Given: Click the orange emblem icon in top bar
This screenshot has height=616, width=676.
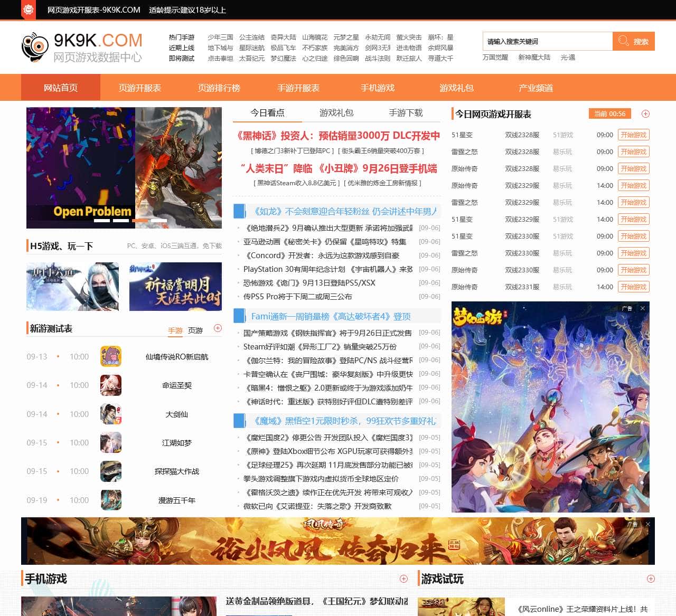Looking at the screenshot, I should [29, 10].
